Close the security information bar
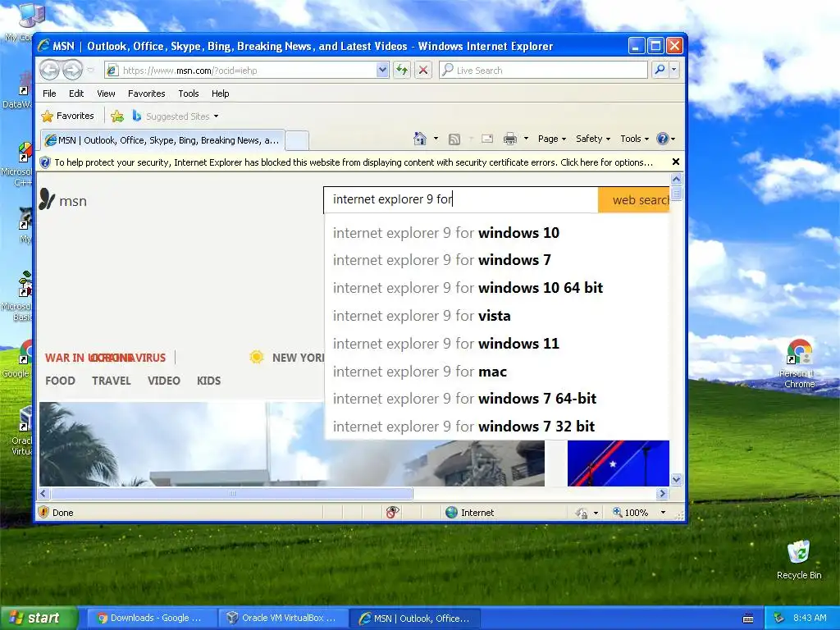 point(676,162)
